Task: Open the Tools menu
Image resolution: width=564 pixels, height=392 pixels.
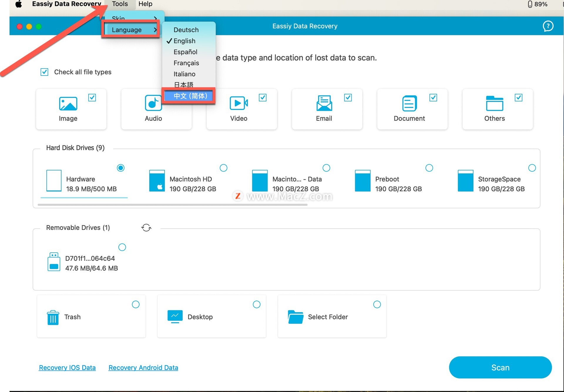Action: tap(120, 4)
